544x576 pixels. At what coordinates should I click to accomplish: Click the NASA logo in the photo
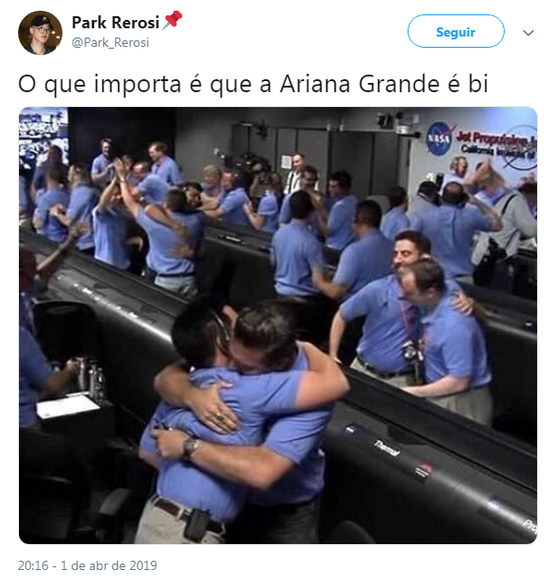(439, 138)
